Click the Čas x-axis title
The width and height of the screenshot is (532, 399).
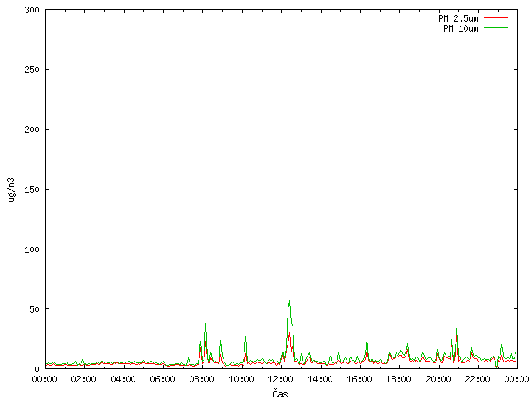click(280, 393)
